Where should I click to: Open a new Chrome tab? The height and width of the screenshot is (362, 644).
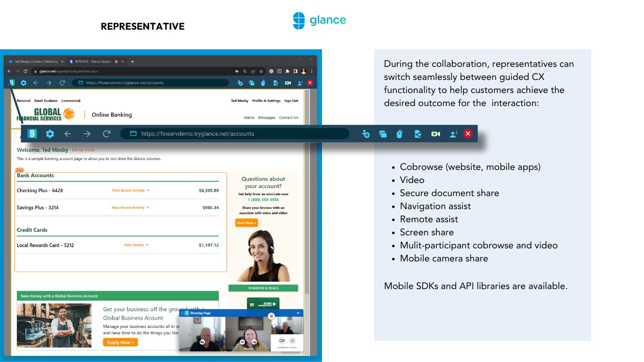pos(132,62)
